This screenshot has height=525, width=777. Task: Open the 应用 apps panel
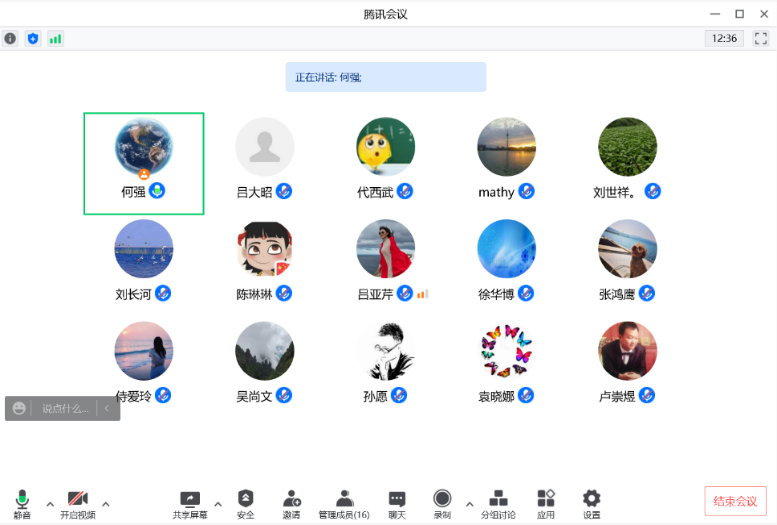[545, 501]
